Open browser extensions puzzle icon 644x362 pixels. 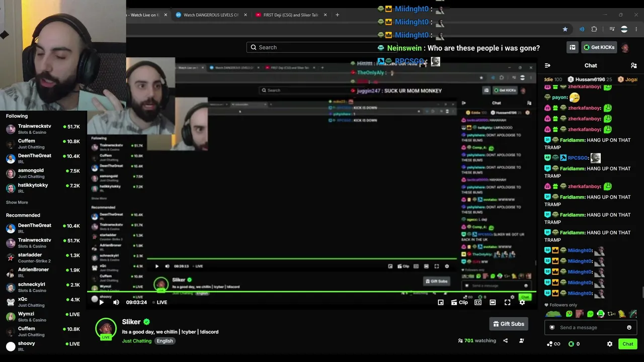594,29
